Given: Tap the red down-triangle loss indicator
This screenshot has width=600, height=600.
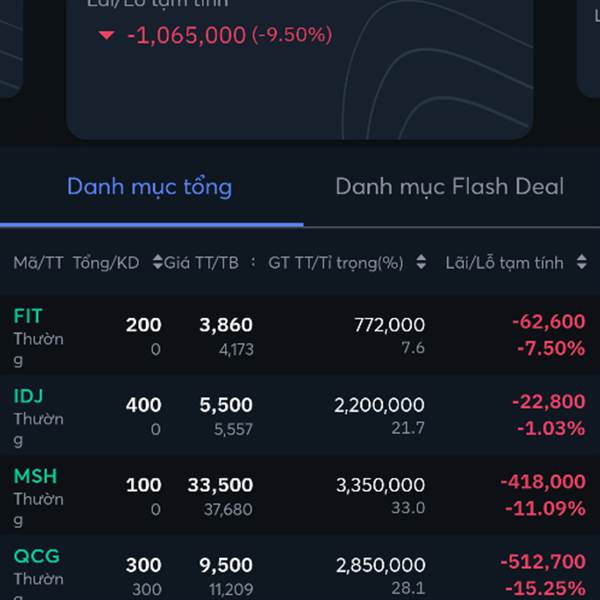Looking at the screenshot, I should click(x=106, y=35).
